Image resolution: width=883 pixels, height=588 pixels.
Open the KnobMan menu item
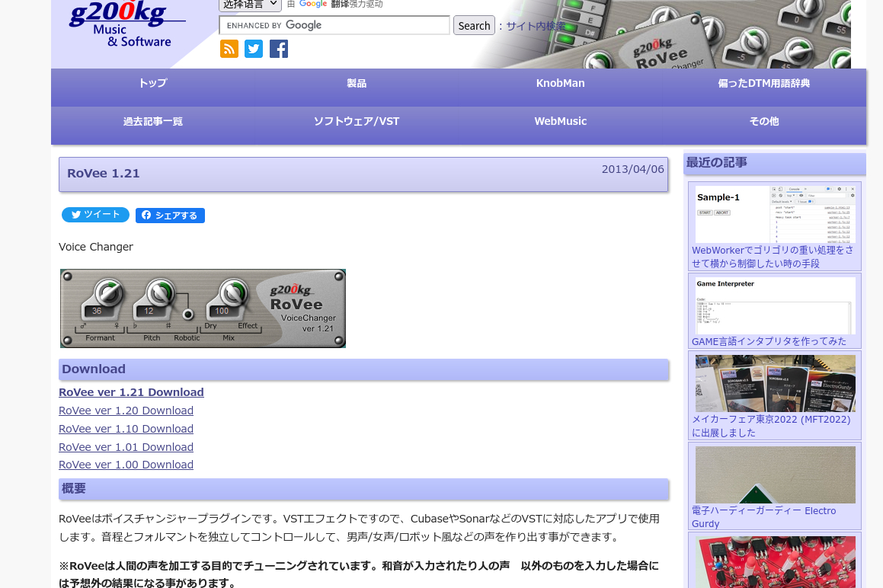(x=560, y=83)
